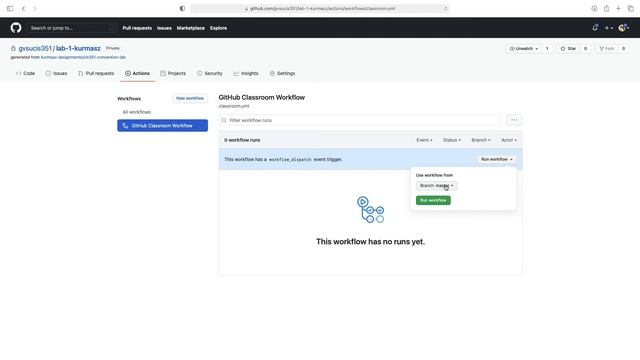
Task: Open the Event filter dropdown
Action: coord(424,140)
